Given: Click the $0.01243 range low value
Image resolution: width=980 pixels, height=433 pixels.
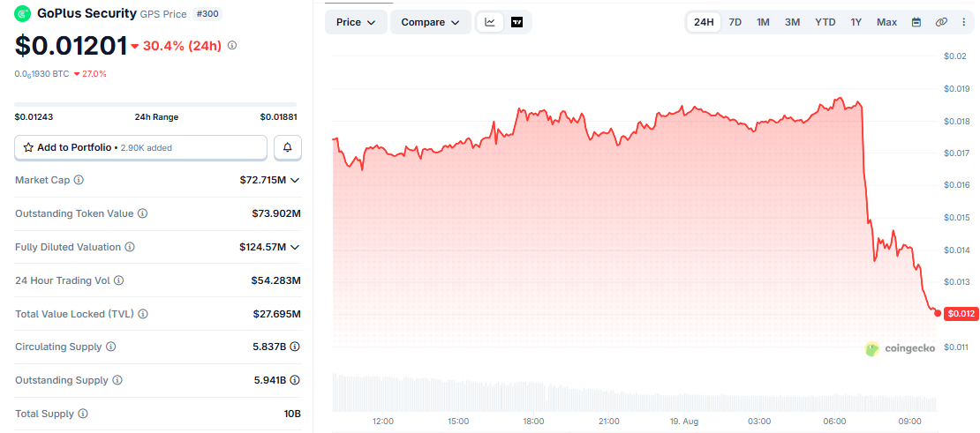Looking at the screenshot, I should tap(34, 116).
